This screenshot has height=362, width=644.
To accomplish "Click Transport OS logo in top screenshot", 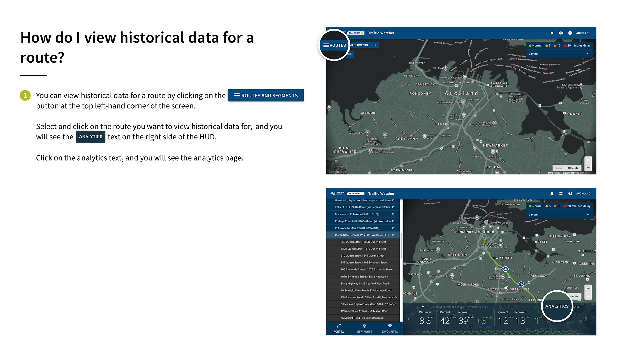I will pos(356,33).
